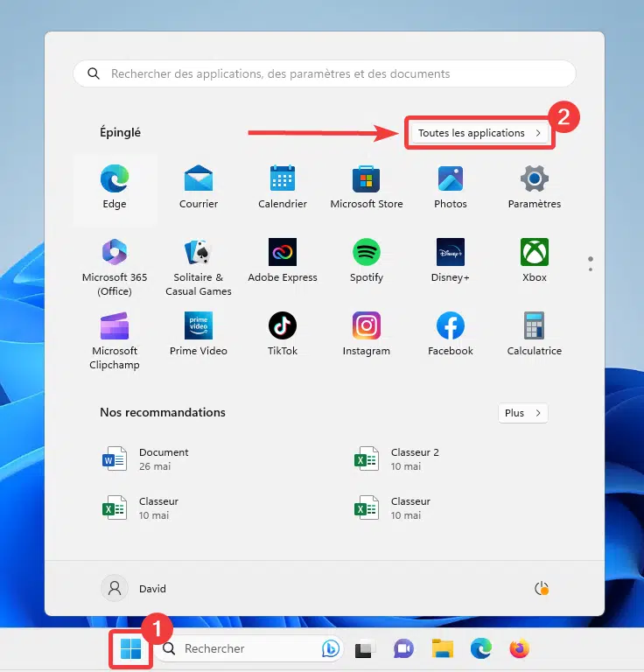Launch Prime Video
The image size is (644, 672).
point(199,333)
